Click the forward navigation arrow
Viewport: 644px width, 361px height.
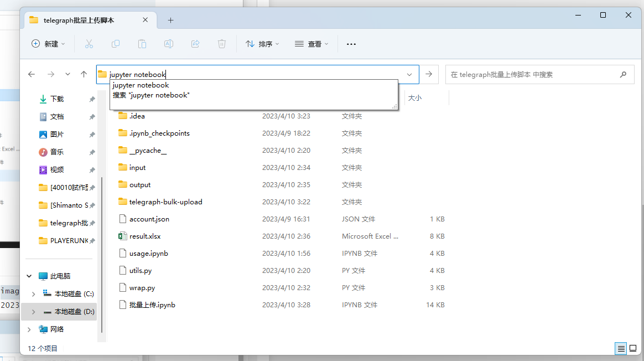51,74
